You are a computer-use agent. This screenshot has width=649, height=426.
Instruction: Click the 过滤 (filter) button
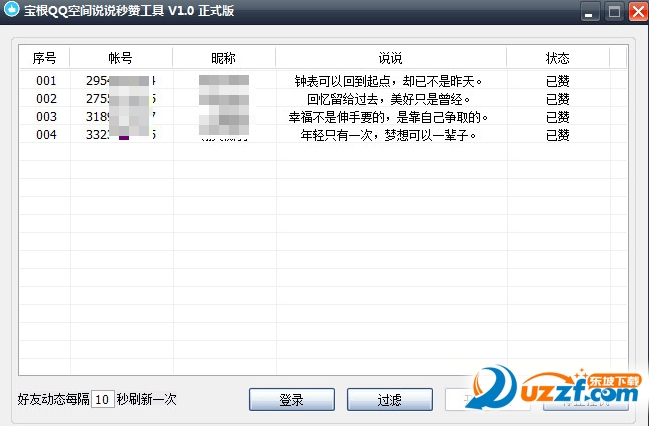point(389,399)
